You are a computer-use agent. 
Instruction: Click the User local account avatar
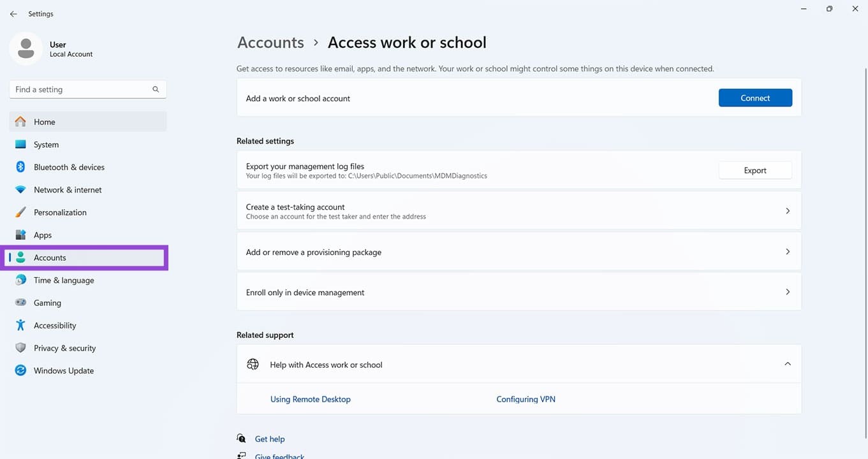26,48
